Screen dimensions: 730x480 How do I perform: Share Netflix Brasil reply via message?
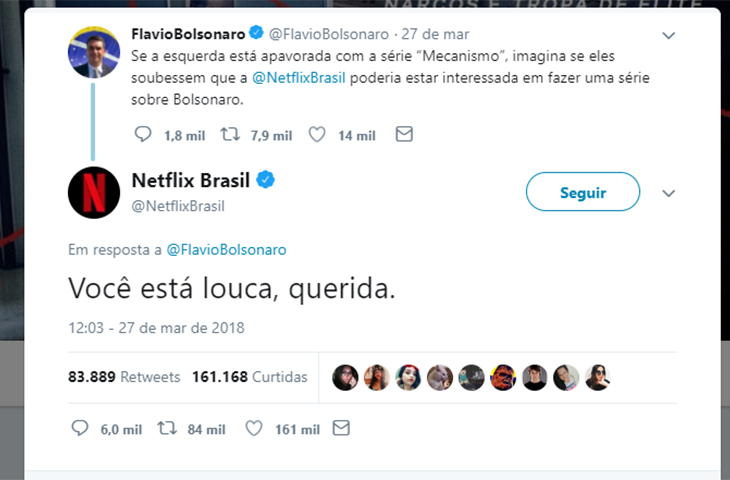click(341, 428)
